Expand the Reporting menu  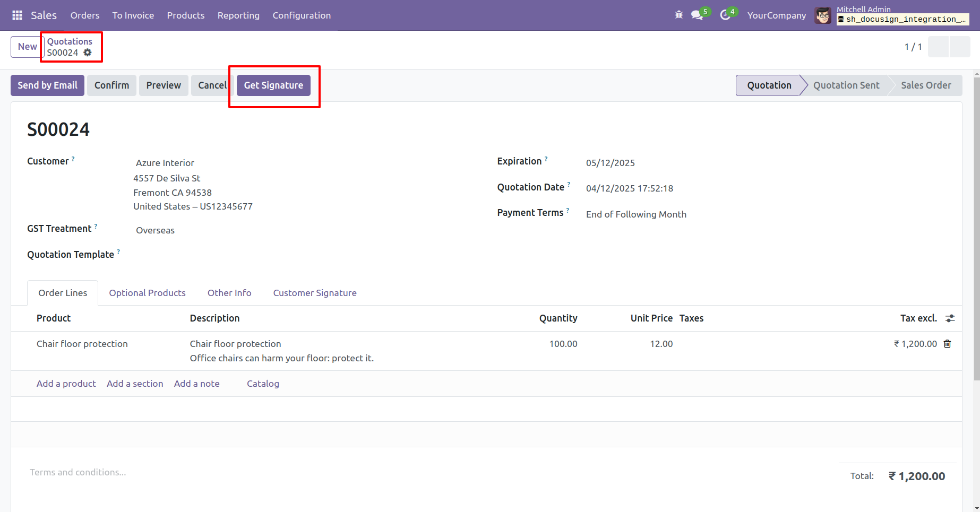[x=238, y=15]
